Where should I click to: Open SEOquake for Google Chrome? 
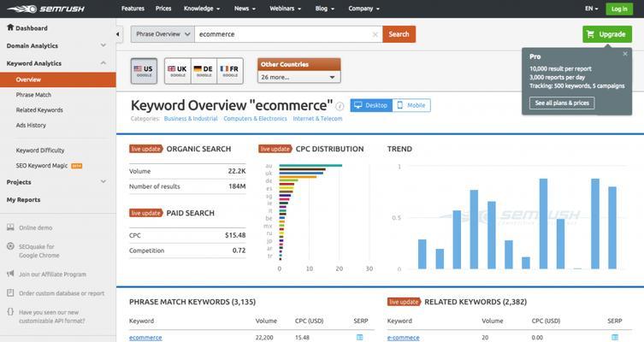39,251
